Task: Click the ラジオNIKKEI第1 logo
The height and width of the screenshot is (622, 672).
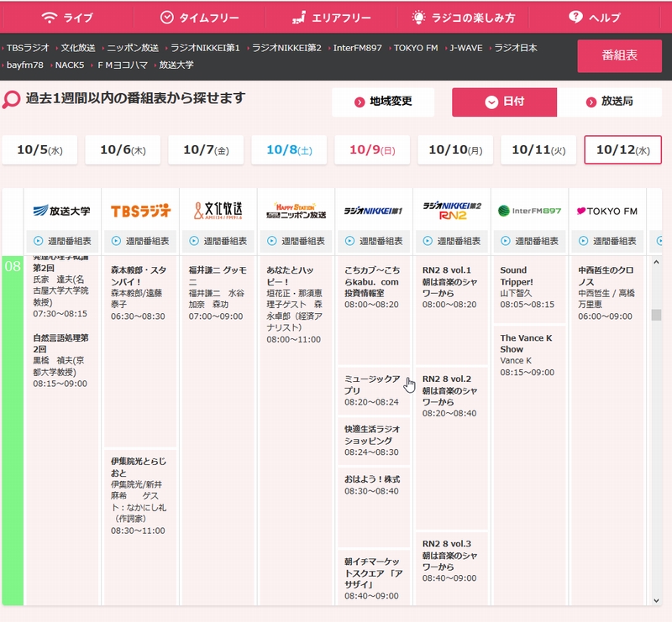Action: (x=374, y=211)
